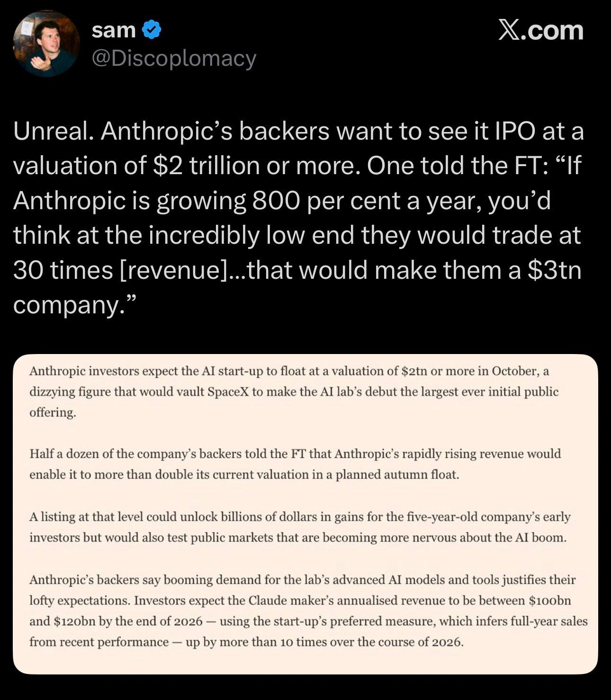The image size is (611, 700).
Task: Click the ".com" text of the watermark
Action: pyautogui.click(x=552, y=30)
